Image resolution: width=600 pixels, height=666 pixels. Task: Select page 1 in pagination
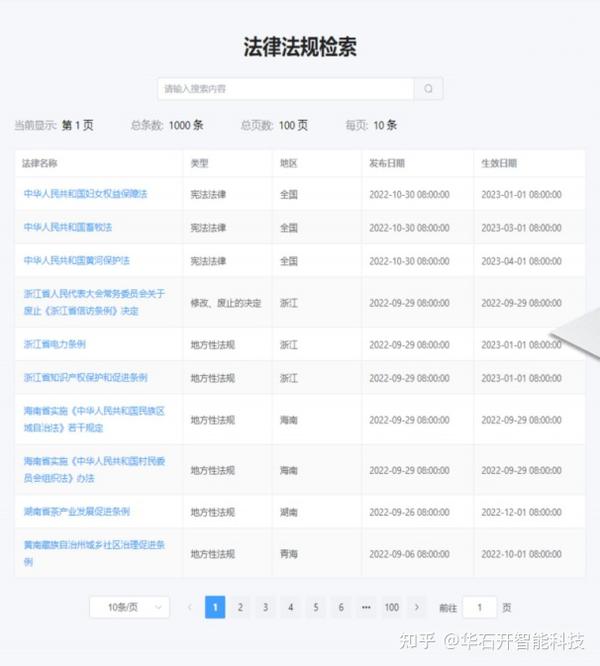(x=215, y=607)
